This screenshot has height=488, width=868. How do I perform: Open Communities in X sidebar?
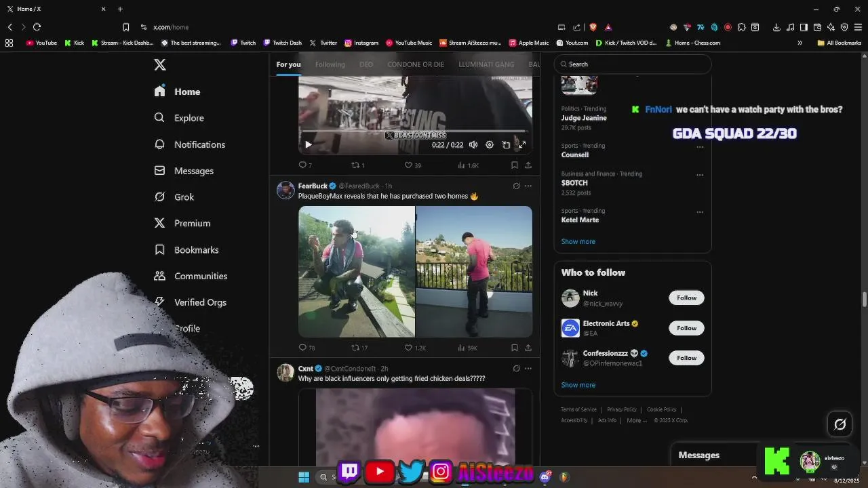tap(191, 276)
